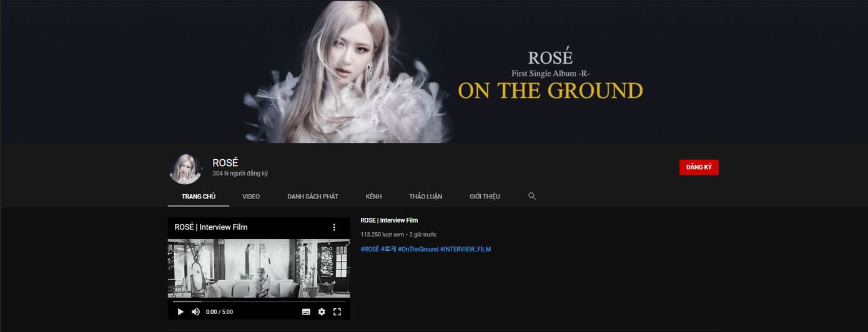Subscribe with the ĐĂNG KÝ button
The height and width of the screenshot is (332, 868).
(699, 167)
